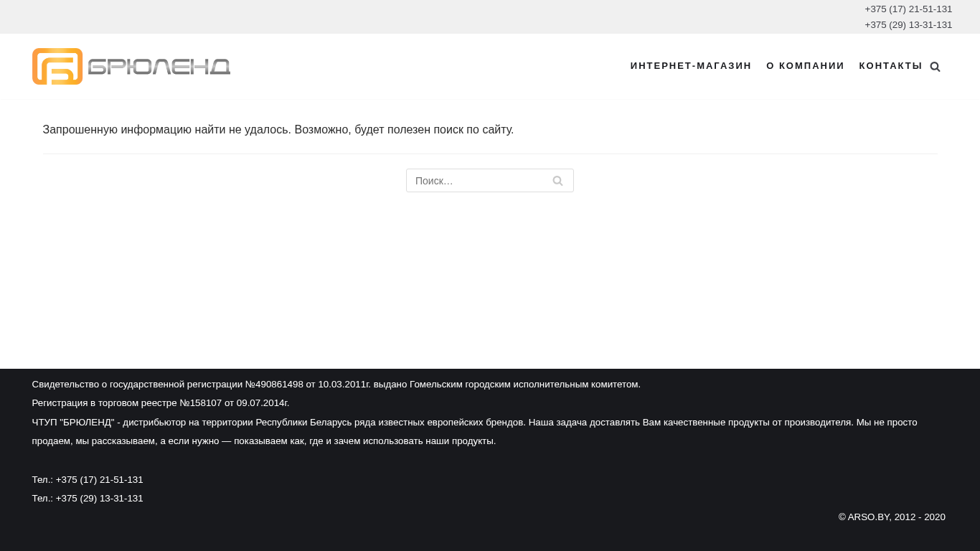
Task: Click the top bar phone +375 (29) 13-31-131
Action: (908, 25)
